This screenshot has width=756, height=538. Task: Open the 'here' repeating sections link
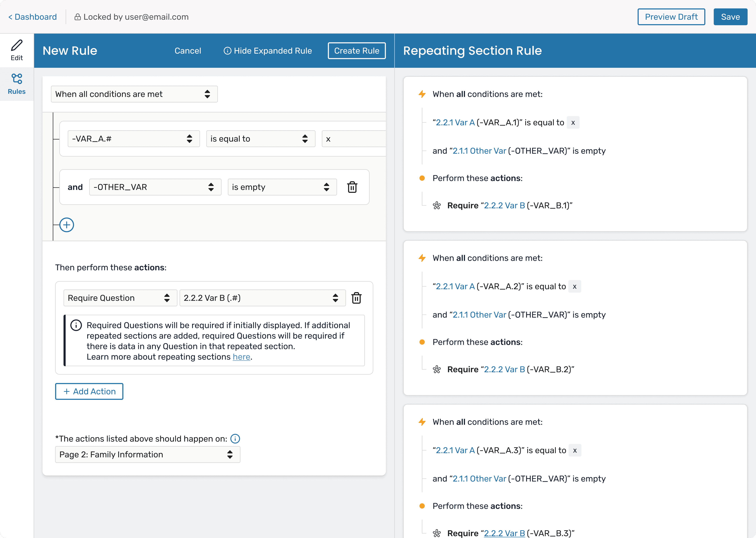coord(241,357)
